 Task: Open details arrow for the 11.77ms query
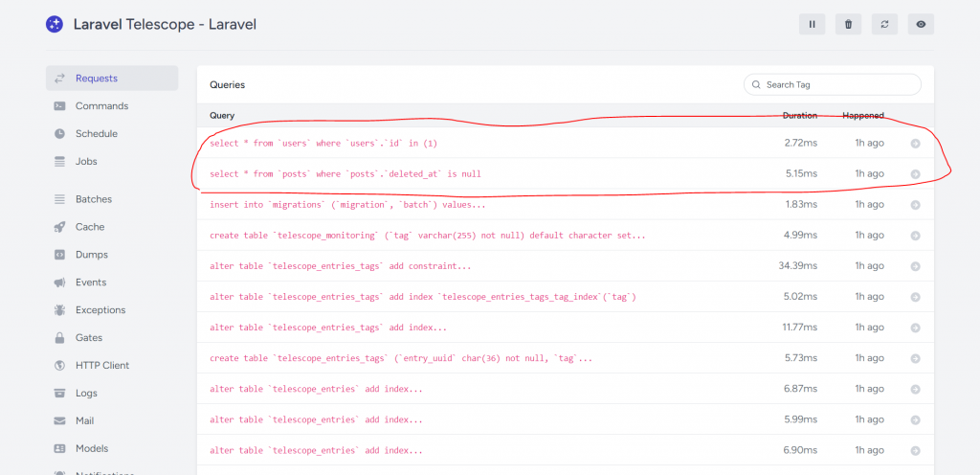pyautogui.click(x=915, y=328)
